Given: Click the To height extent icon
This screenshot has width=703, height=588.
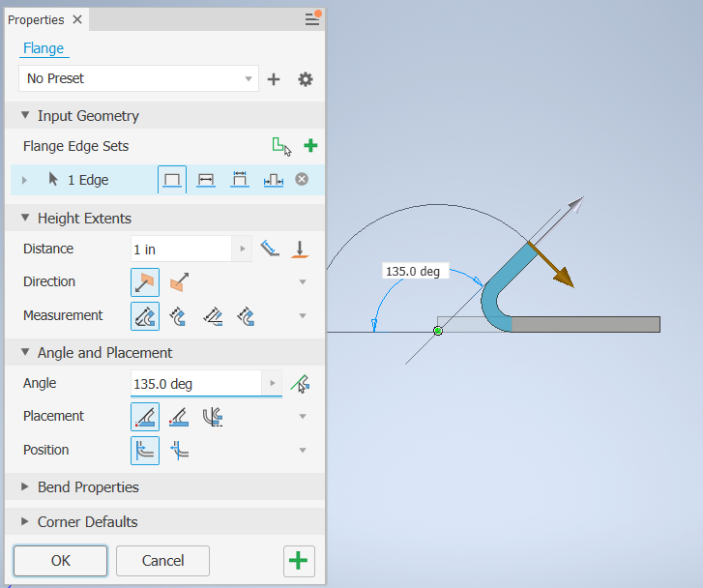Looking at the screenshot, I should tap(300, 250).
